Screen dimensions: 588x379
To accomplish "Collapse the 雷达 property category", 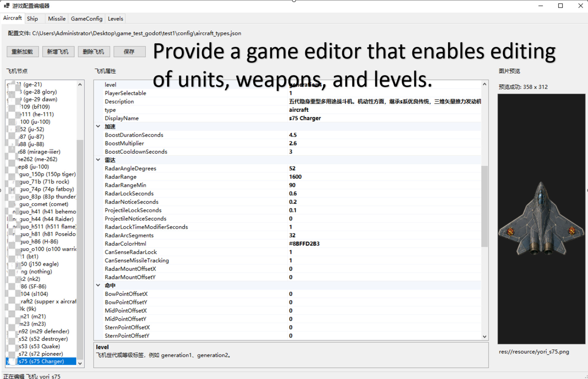I will coord(98,160).
